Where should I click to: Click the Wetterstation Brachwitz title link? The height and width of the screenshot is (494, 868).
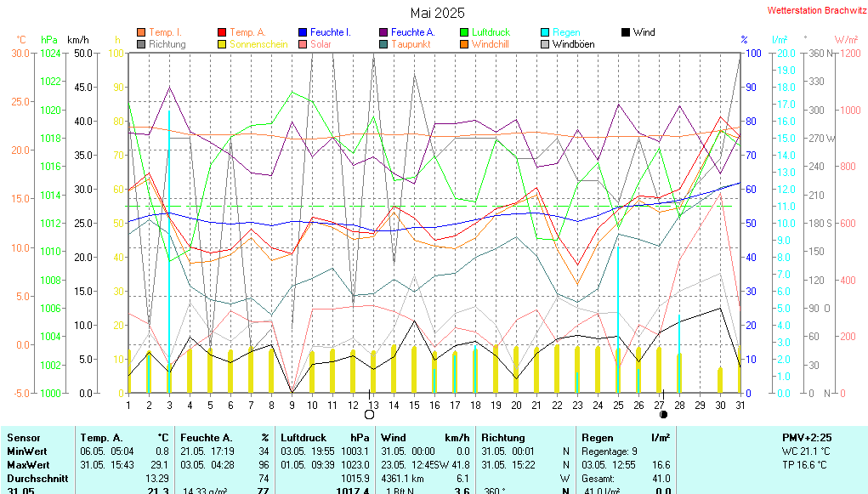click(x=811, y=11)
